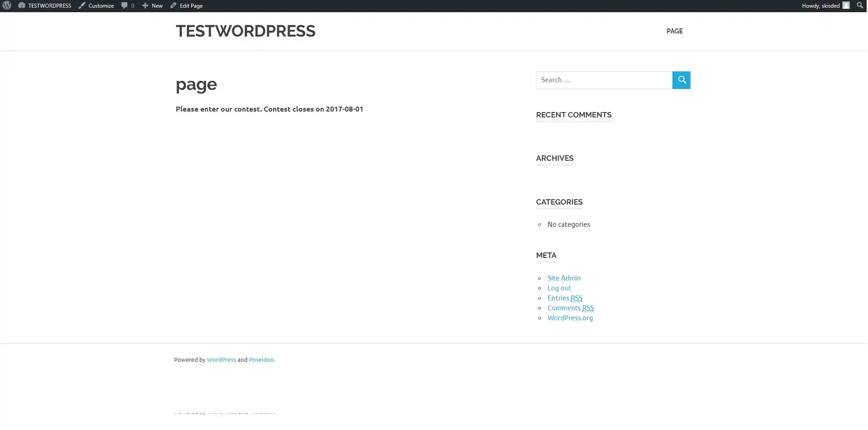Open the PAGE navigation menu item
868x430 pixels.
point(674,31)
